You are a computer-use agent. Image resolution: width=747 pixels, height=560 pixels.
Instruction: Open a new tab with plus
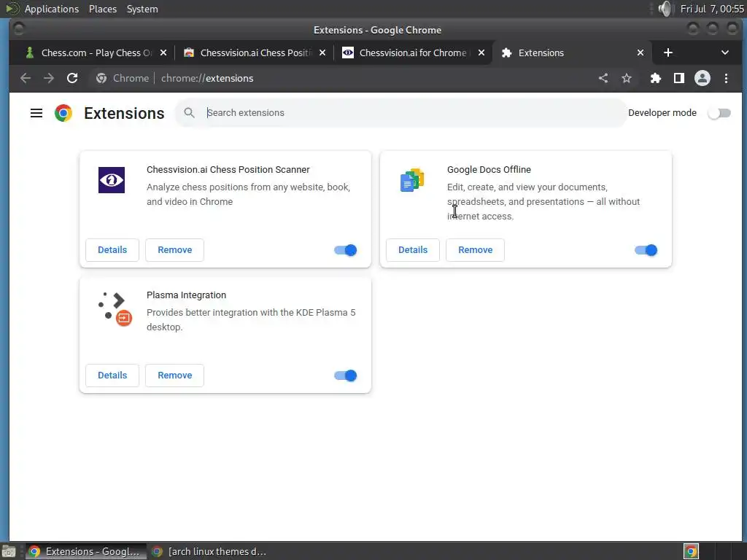tap(668, 52)
